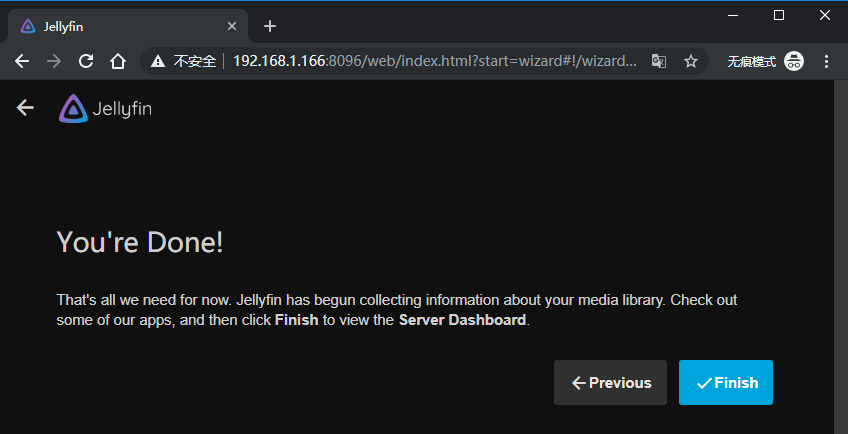Maximize the browser window
This screenshot has height=434, width=848.
point(779,14)
